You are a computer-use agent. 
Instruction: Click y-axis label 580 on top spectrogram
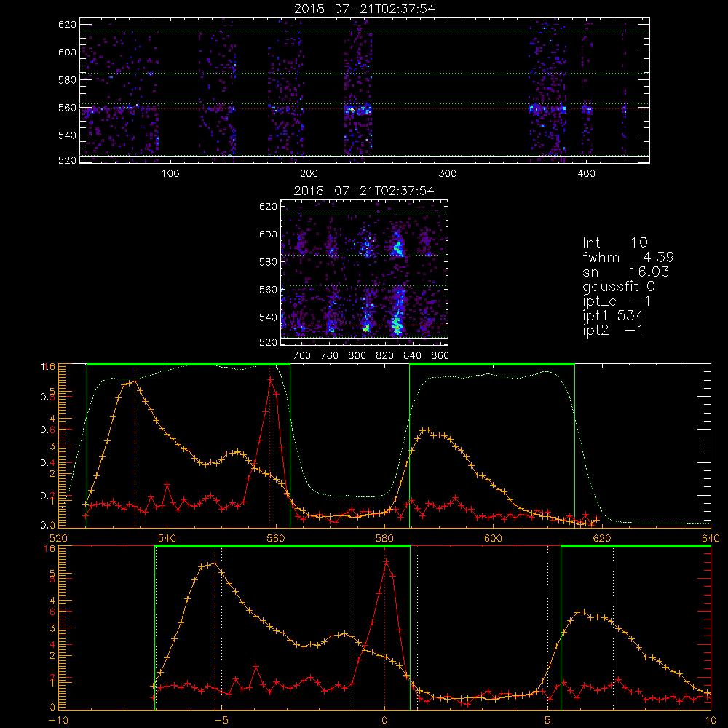[67, 80]
